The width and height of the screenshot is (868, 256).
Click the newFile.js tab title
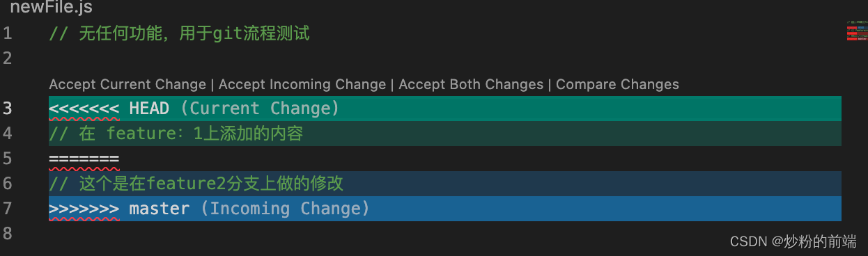tap(51, 8)
